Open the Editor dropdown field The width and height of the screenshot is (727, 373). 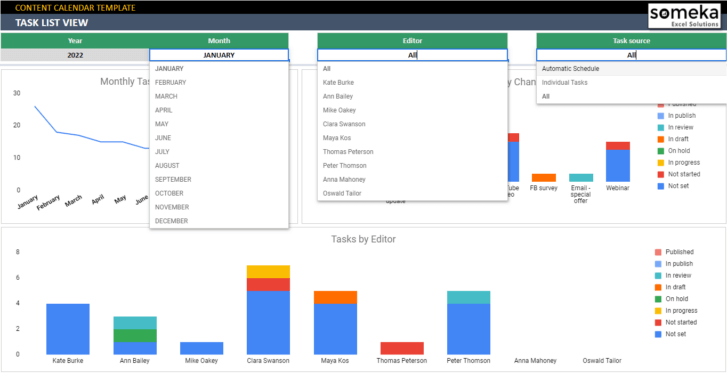point(412,55)
